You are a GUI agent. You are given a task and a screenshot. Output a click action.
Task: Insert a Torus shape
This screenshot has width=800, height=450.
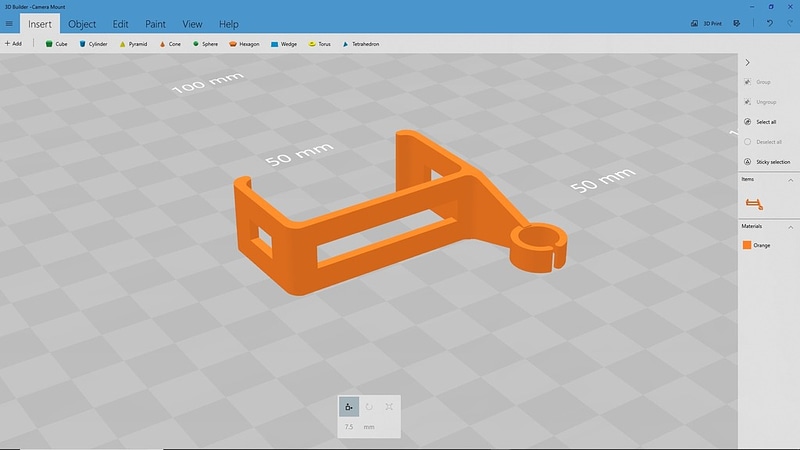click(320, 44)
